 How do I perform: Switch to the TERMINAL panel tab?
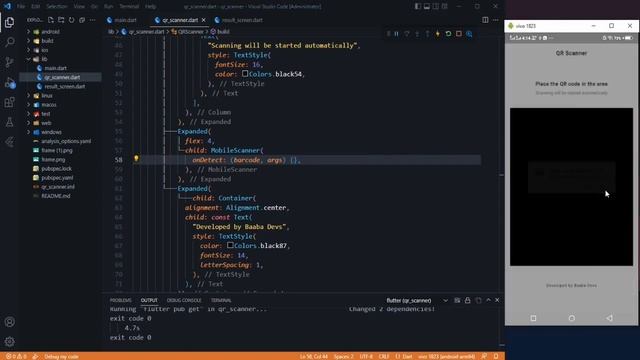pyautogui.click(x=221, y=300)
